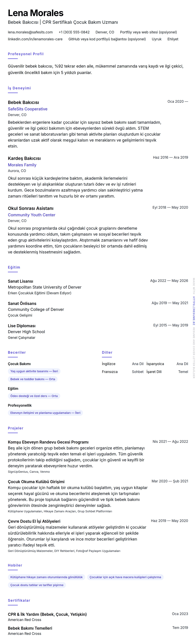Click the 'Komşu Ebeveyn Randevu Gecesi Programı' project title
This screenshot has width=196, height=644.
pyautogui.click(x=48, y=442)
